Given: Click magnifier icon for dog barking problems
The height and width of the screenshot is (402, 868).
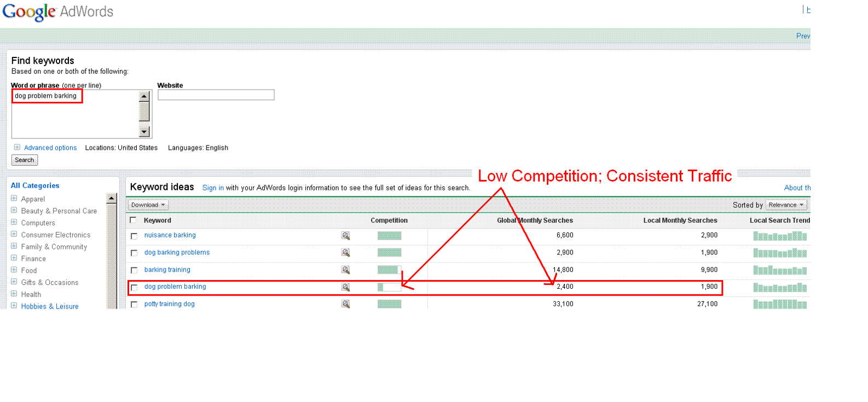Looking at the screenshot, I should click(x=345, y=253).
